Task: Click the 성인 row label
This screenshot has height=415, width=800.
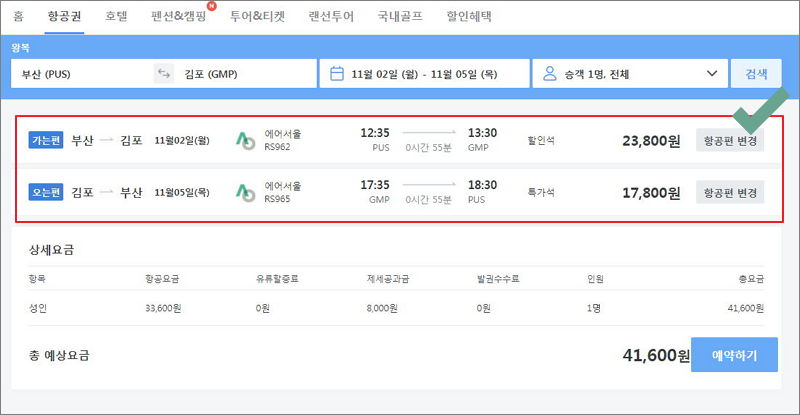Action: (38, 308)
